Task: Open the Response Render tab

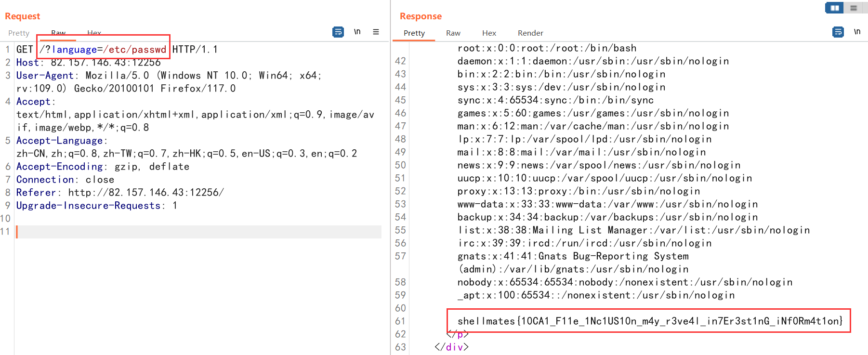Action: coord(530,33)
